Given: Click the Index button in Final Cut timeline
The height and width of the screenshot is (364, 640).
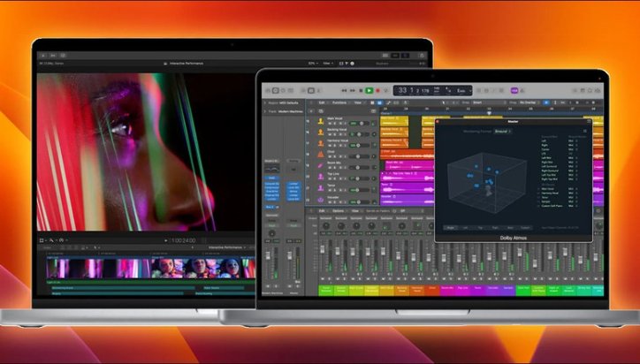Looking at the screenshot, I should (47, 247).
